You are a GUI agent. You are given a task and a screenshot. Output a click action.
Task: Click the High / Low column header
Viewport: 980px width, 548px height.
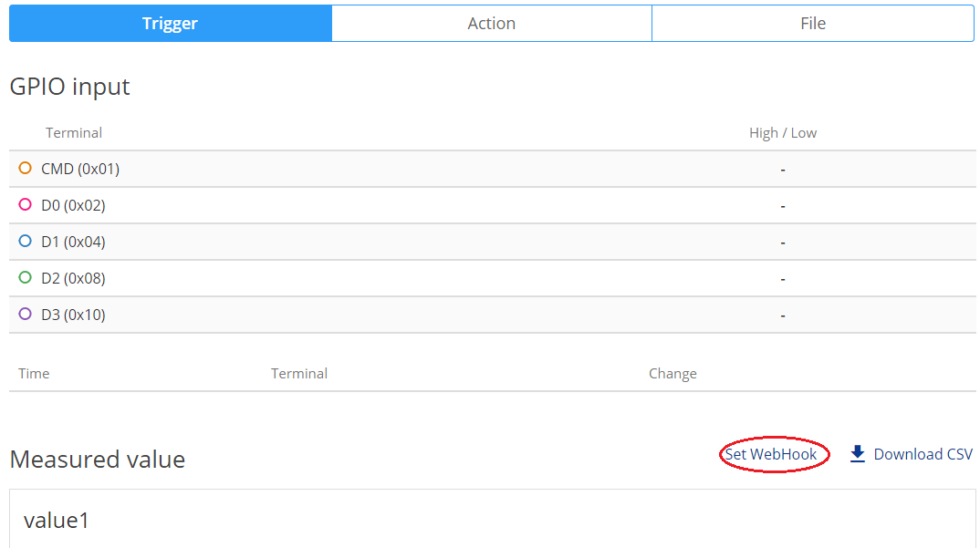(783, 132)
